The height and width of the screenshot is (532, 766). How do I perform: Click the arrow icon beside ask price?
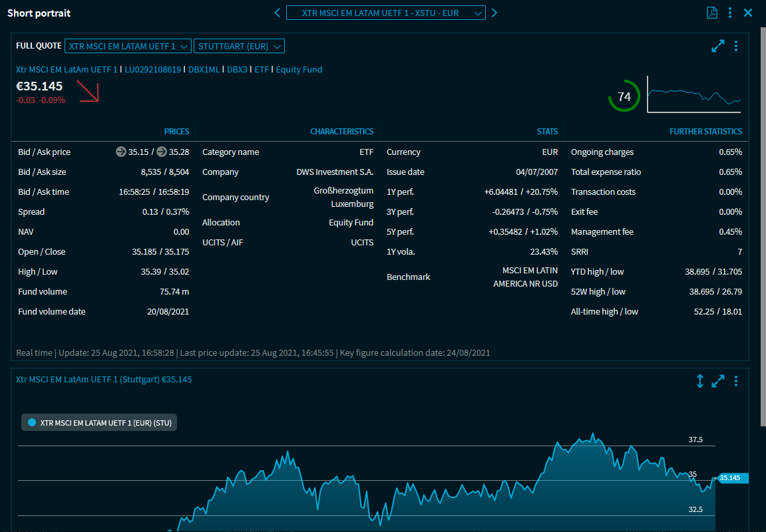[162, 152]
